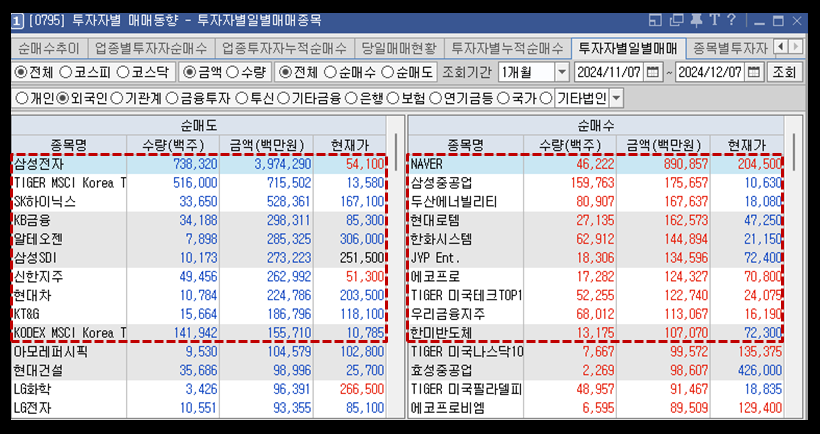
Task: Select the 전체 market radio button
Action: (x=20, y=72)
